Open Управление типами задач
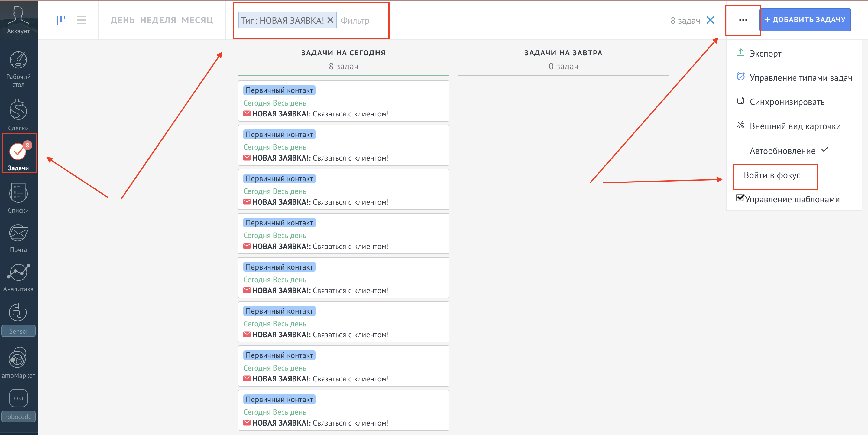 tap(794, 77)
